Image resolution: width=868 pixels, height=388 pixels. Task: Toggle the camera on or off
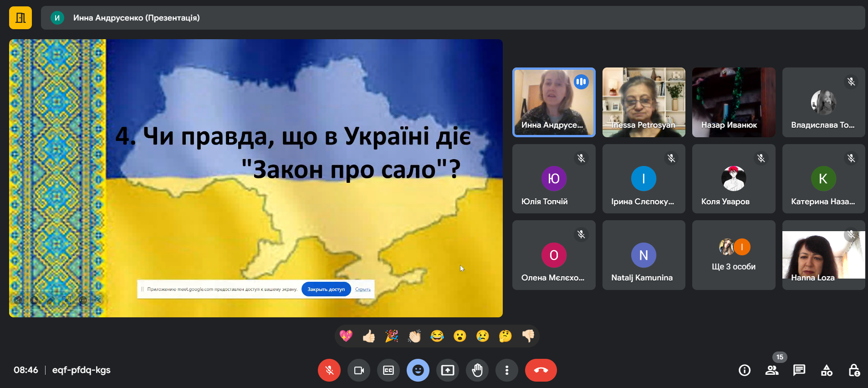coord(359,370)
